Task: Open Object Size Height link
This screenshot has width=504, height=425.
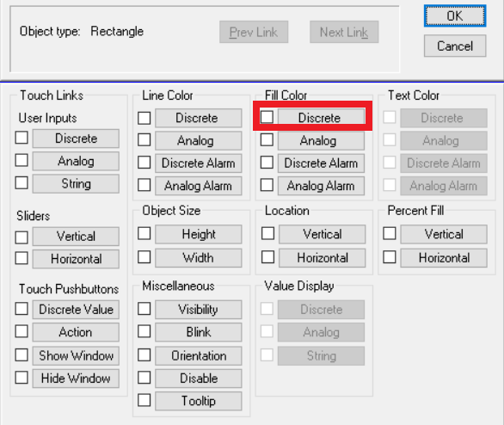Action: tap(199, 234)
